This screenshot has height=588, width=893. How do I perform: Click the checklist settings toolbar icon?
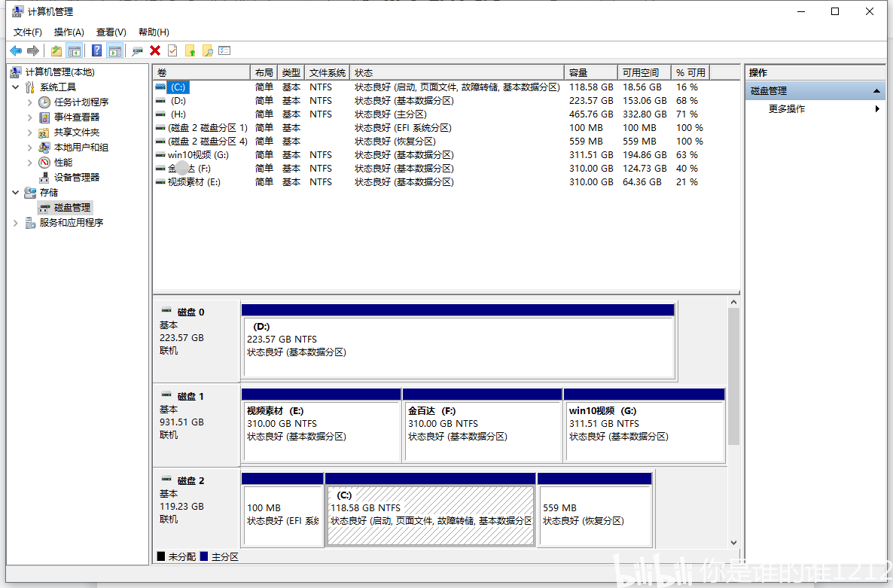[x=225, y=50]
